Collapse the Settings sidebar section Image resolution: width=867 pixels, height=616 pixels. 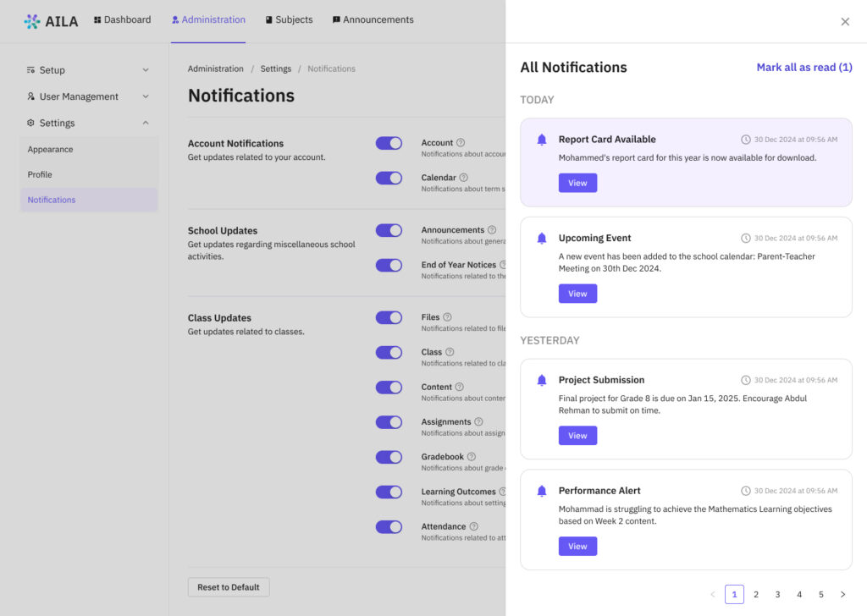[x=88, y=123]
